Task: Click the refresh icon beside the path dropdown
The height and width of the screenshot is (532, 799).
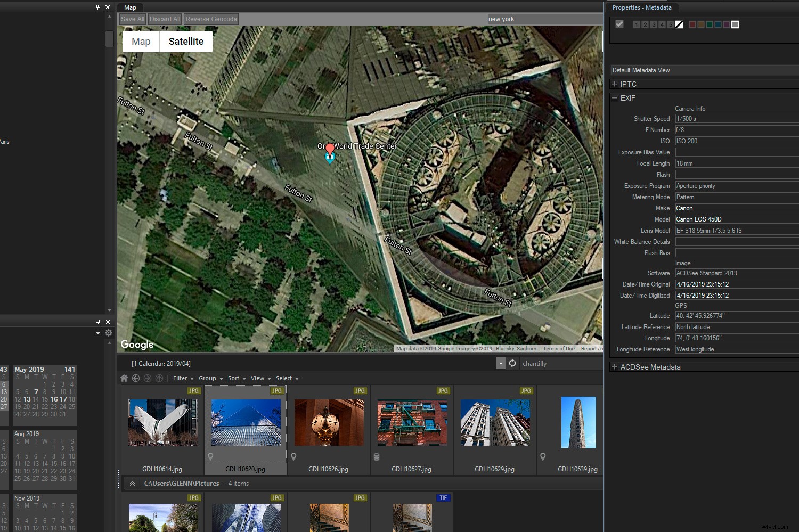Action: [512, 363]
